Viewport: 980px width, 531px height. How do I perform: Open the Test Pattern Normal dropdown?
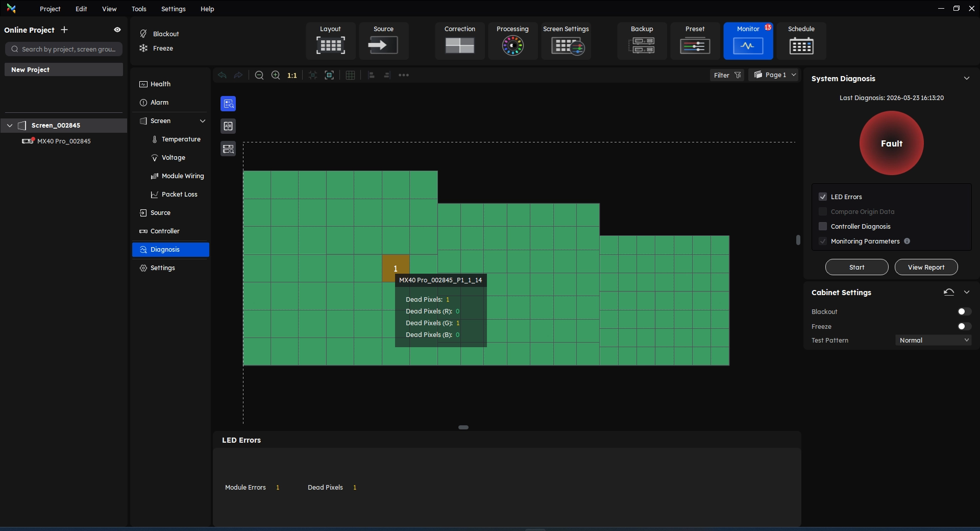pos(933,340)
